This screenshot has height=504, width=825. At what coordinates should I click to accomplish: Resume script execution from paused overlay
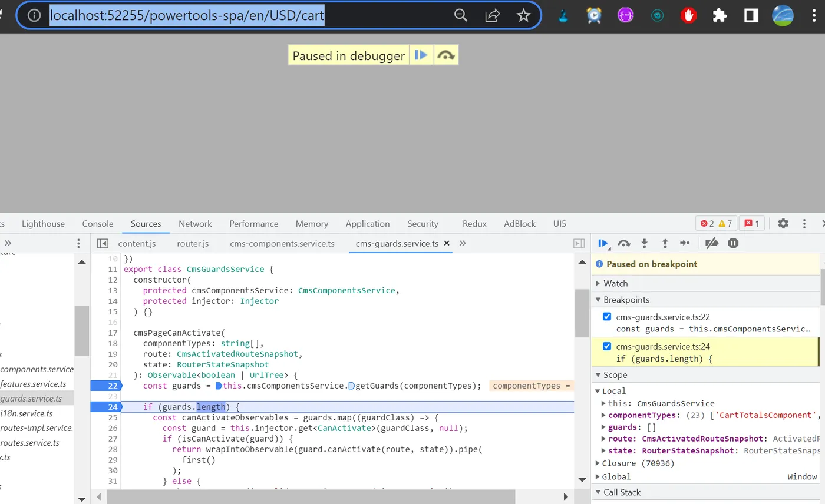(421, 55)
